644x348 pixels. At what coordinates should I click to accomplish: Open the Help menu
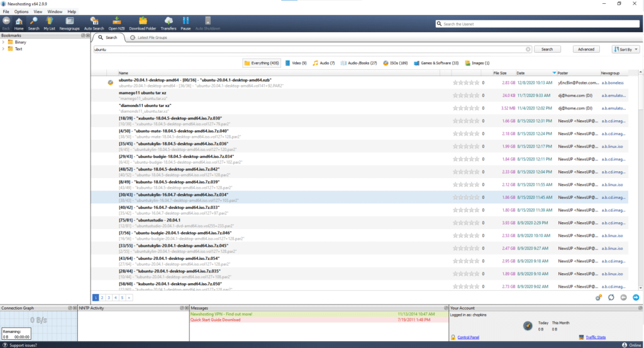[72, 11]
